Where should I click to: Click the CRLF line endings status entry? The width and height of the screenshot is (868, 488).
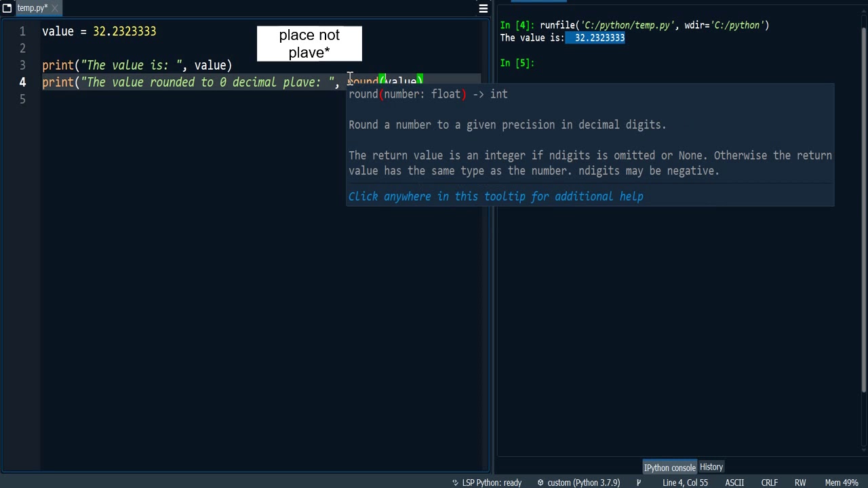point(769,483)
